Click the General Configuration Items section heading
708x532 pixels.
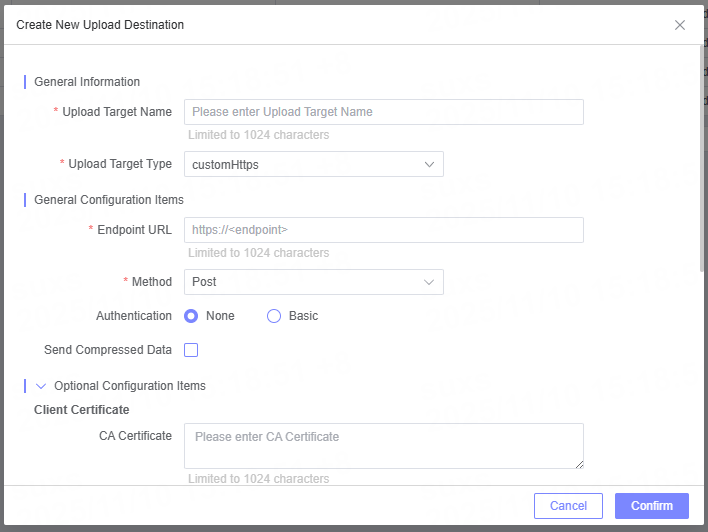click(109, 200)
